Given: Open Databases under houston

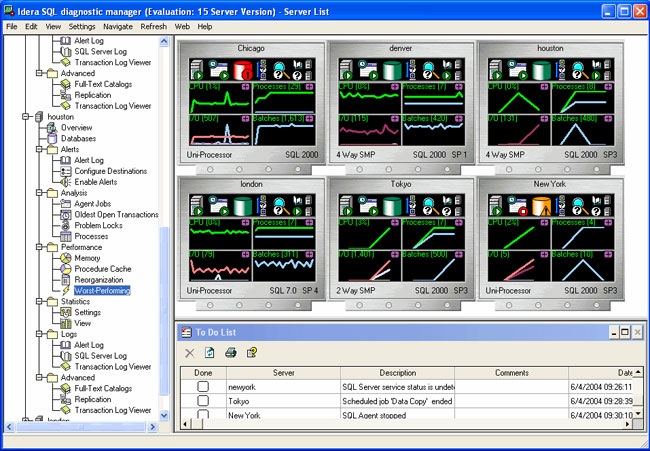Looking at the screenshot, I should pos(78,138).
